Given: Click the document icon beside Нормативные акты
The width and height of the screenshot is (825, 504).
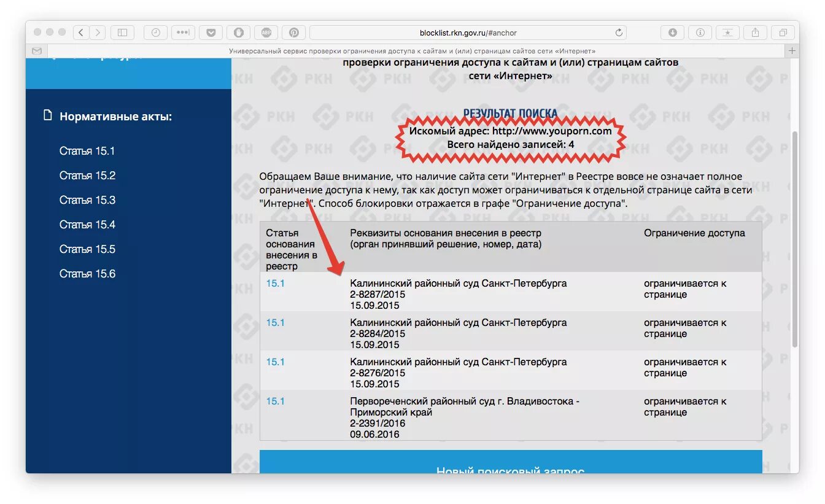Looking at the screenshot, I should tap(47, 115).
